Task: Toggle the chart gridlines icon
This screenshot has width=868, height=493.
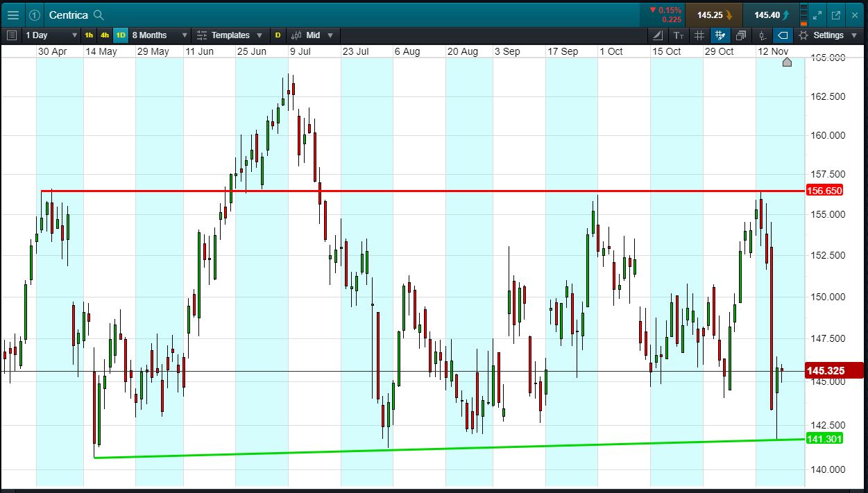Action: 699,35
